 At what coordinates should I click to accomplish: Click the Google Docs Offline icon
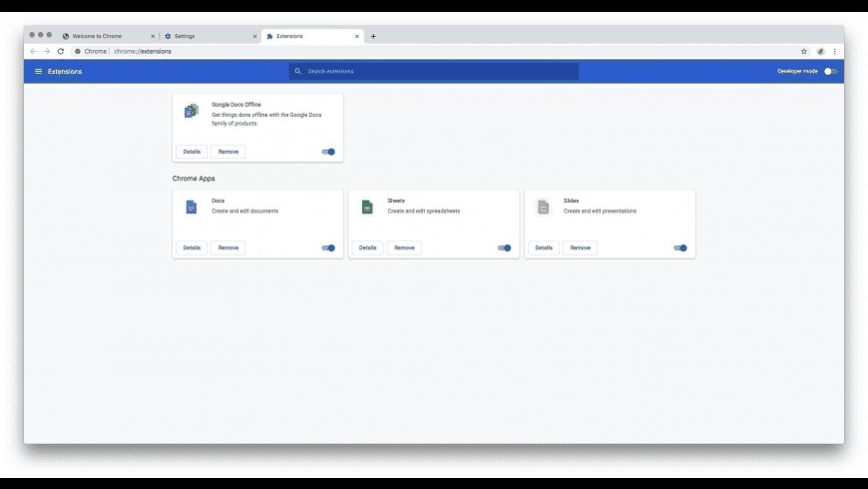click(192, 111)
